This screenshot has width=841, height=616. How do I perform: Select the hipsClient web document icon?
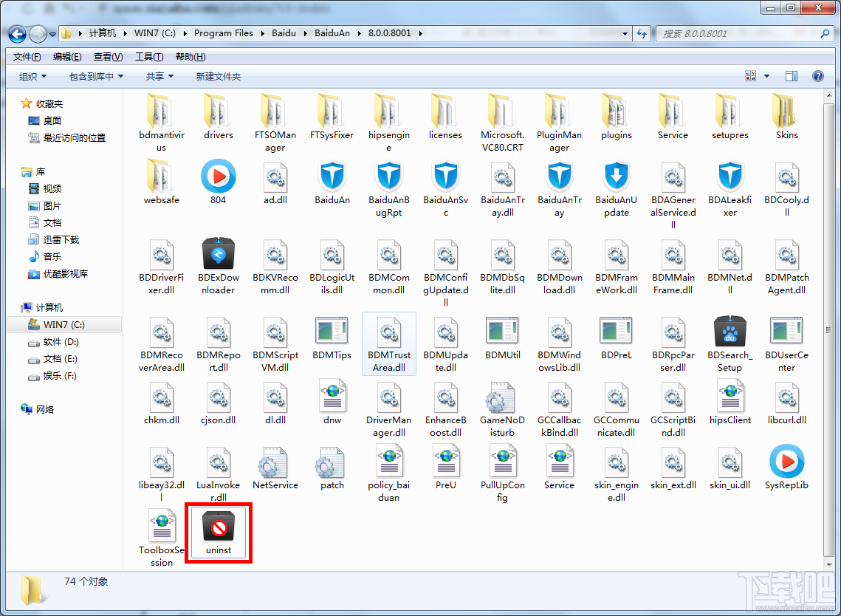(x=730, y=396)
